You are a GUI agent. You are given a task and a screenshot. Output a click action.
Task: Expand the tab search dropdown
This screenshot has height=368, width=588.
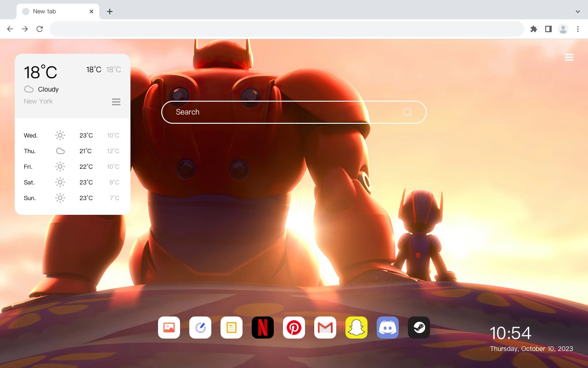[578, 11]
